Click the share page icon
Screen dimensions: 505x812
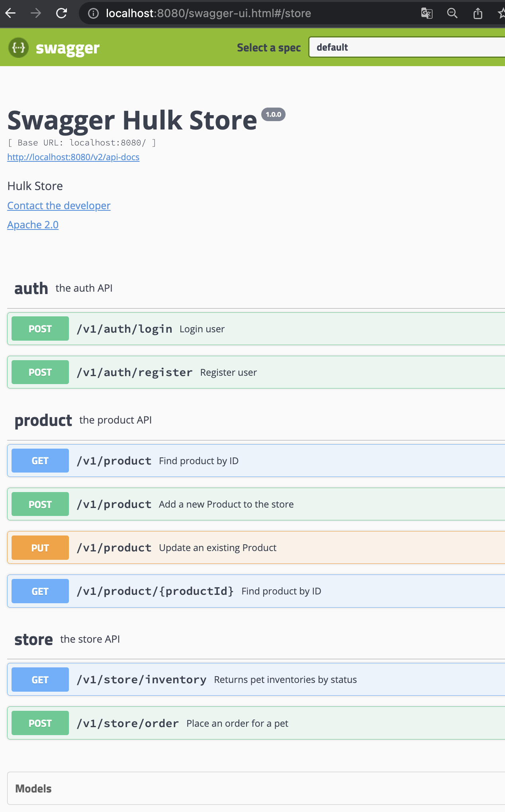pos(478,14)
